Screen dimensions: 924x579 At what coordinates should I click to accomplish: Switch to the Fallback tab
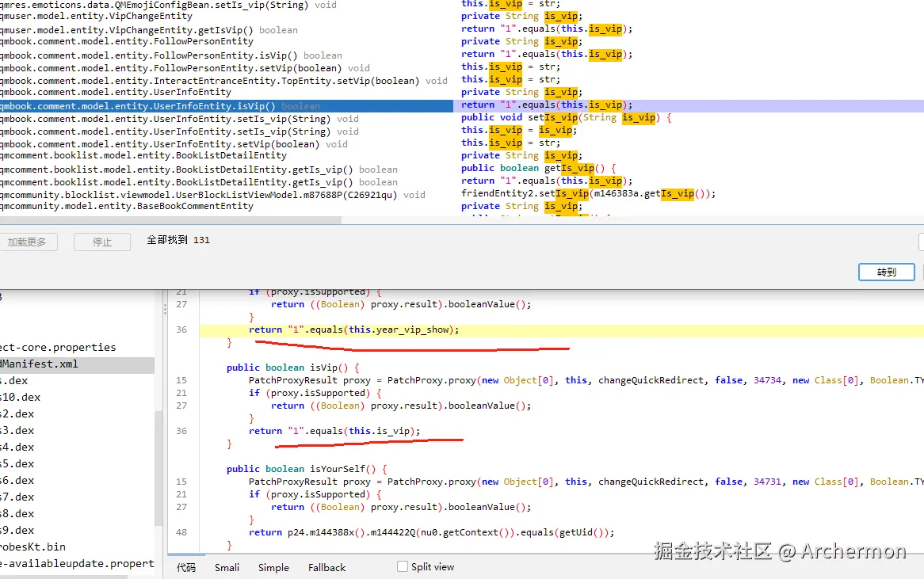coord(327,567)
